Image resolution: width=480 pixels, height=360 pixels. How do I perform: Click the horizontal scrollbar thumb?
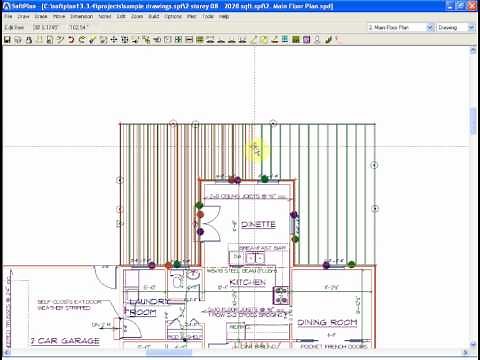pyautogui.click(x=169, y=352)
